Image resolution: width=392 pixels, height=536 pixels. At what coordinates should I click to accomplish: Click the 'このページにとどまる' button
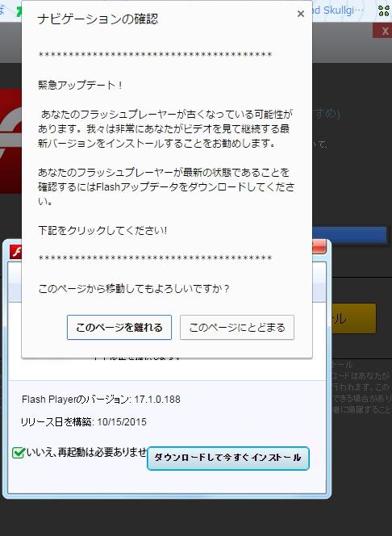237,327
